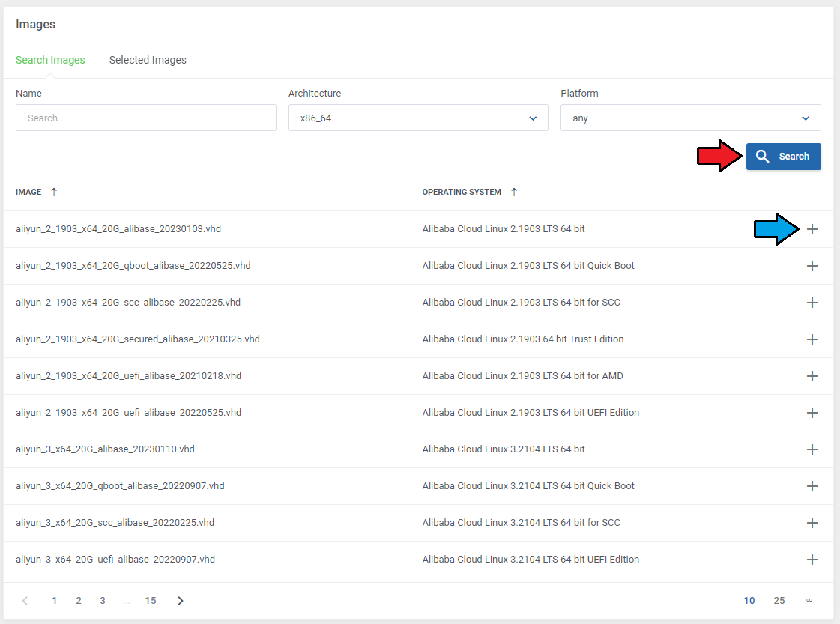The width and height of the screenshot is (840, 624).
Task: Click 'Alibaba Cloud Linux 2.1903 LTS 64 bit for AMD'
Action: click(x=523, y=376)
